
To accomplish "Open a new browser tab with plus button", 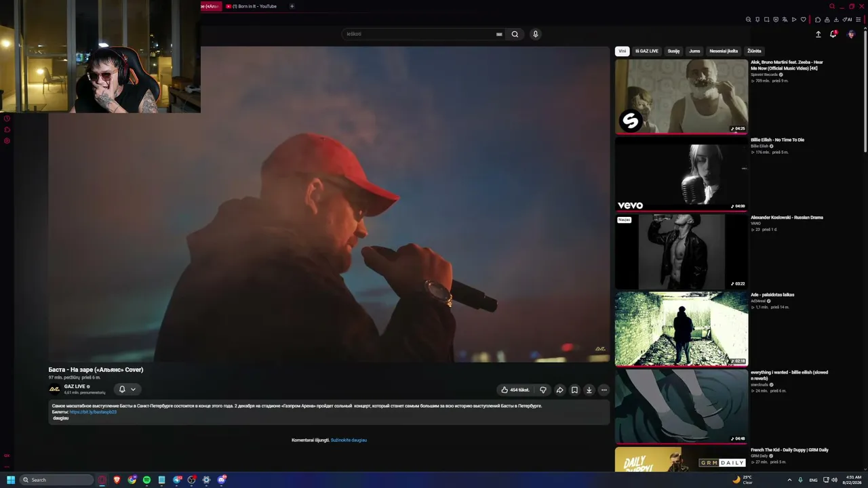I will pyautogui.click(x=292, y=6).
